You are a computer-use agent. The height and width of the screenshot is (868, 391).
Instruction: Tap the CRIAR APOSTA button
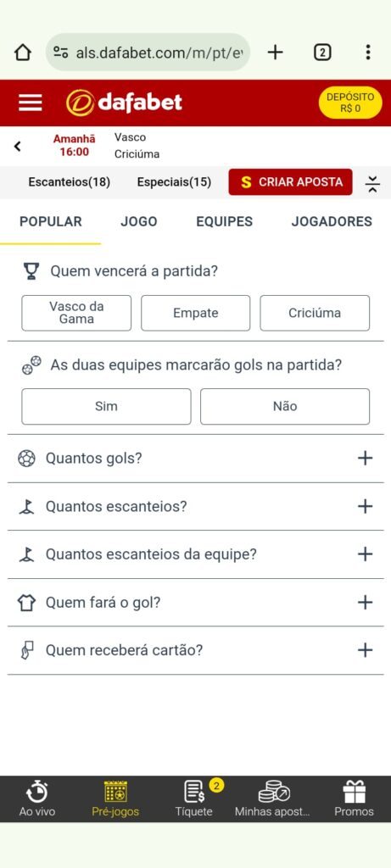290,182
